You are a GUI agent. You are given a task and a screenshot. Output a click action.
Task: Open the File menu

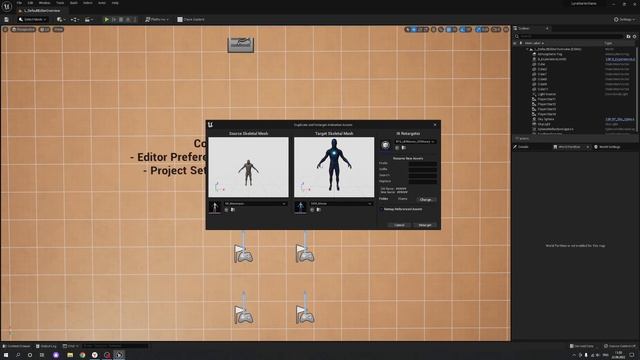(x=19, y=3)
